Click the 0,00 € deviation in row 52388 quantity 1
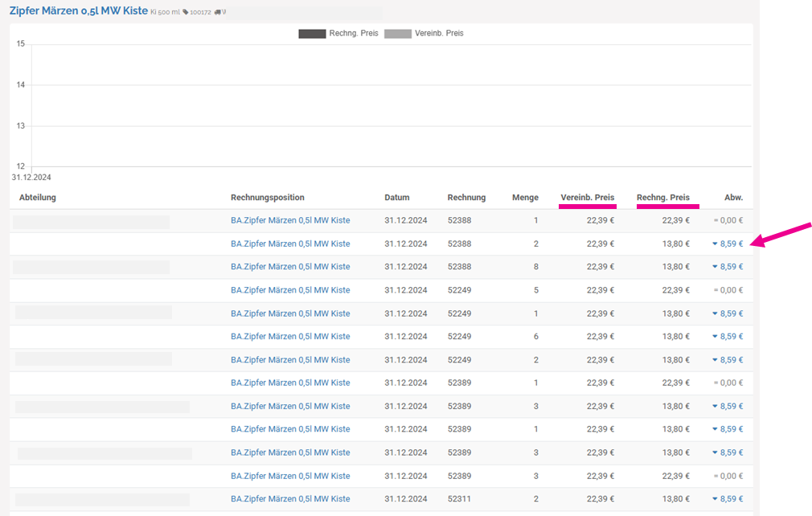Viewport: 812px width, 516px height. click(x=728, y=220)
